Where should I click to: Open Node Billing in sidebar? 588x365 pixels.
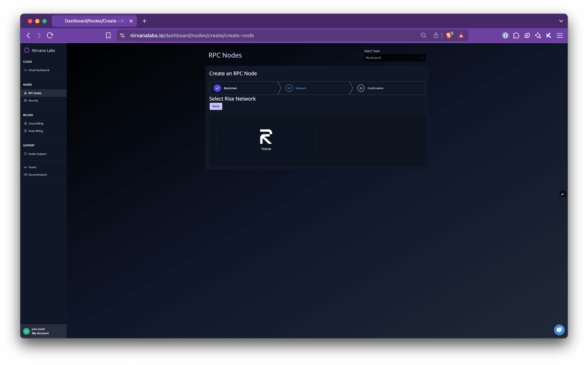36,131
